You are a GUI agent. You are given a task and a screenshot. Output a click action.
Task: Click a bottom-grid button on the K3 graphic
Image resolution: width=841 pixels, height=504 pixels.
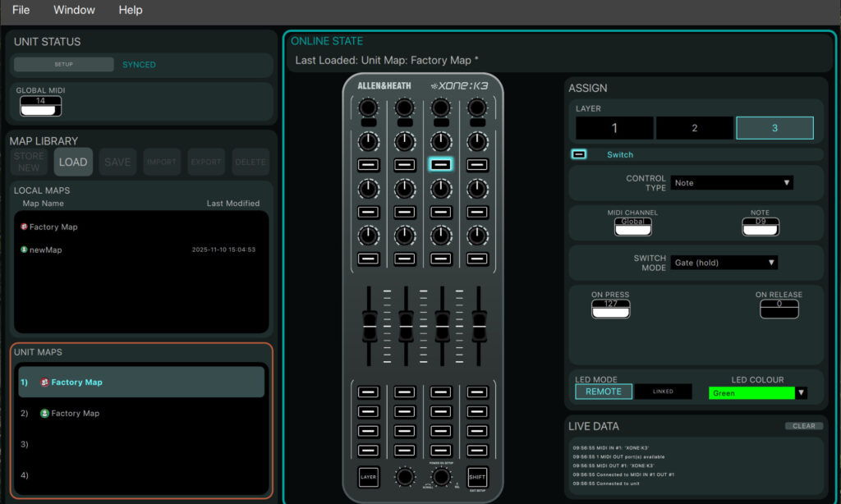404,392
